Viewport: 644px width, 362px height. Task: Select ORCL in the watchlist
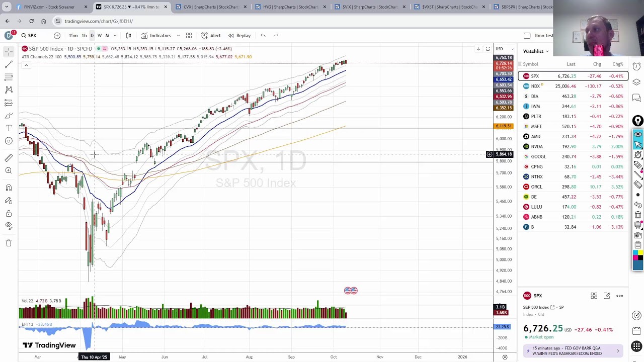[573, 187]
